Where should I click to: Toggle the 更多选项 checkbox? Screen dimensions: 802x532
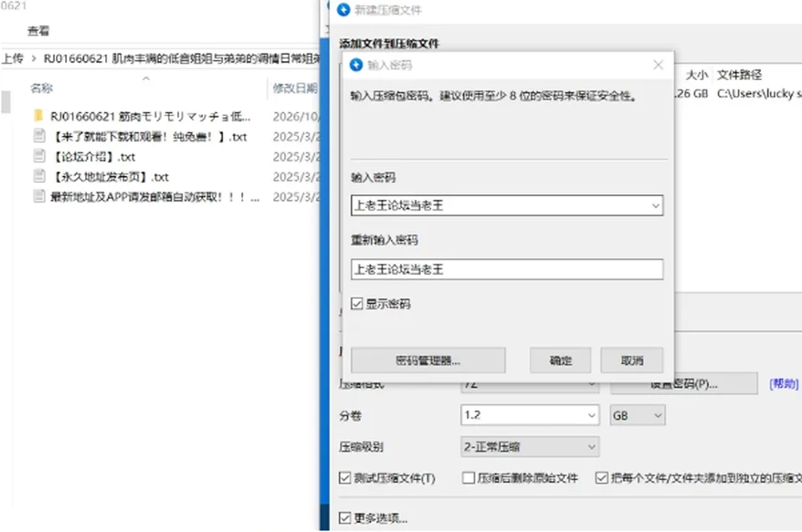[345, 518]
